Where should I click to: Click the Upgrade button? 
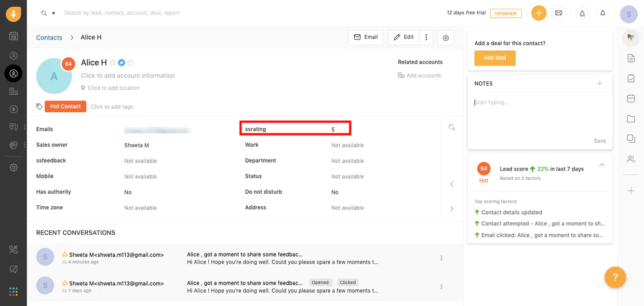pyautogui.click(x=505, y=14)
